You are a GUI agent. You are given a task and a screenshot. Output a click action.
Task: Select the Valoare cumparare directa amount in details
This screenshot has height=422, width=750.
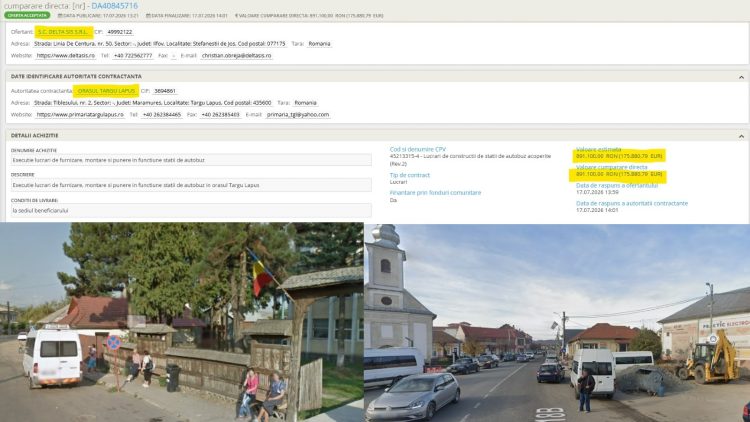tap(619, 175)
